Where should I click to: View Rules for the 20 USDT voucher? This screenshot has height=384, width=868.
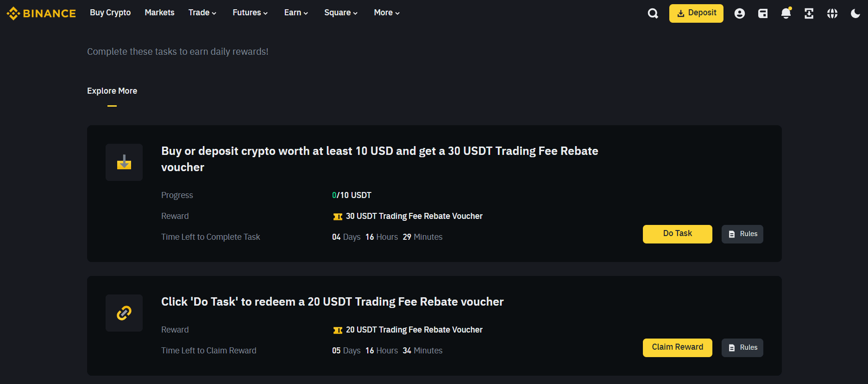point(742,347)
